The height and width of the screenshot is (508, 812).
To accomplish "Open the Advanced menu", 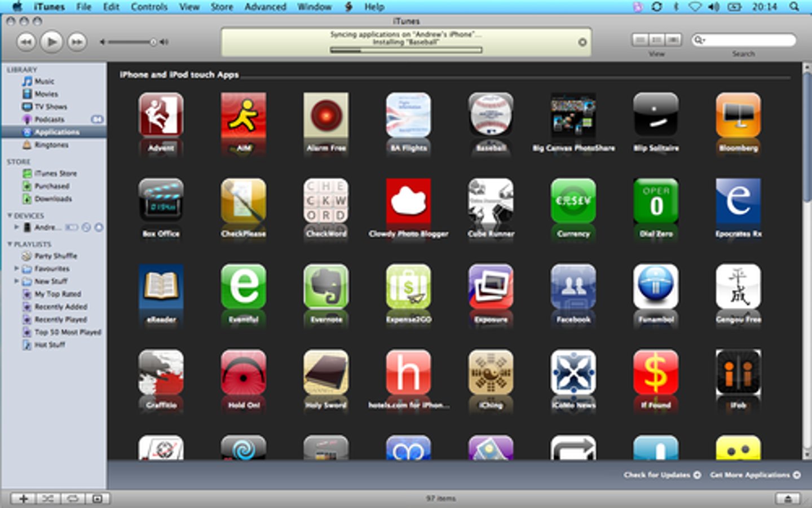I will [x=265, y=7].
